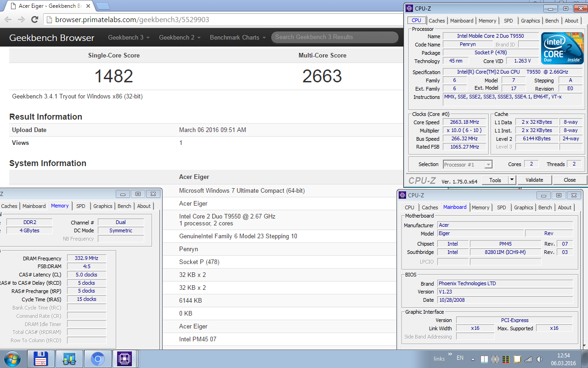The image size is (588, 368).
Task: Select Bench tab in top CPU-Z window
Action: click(552, 21)
